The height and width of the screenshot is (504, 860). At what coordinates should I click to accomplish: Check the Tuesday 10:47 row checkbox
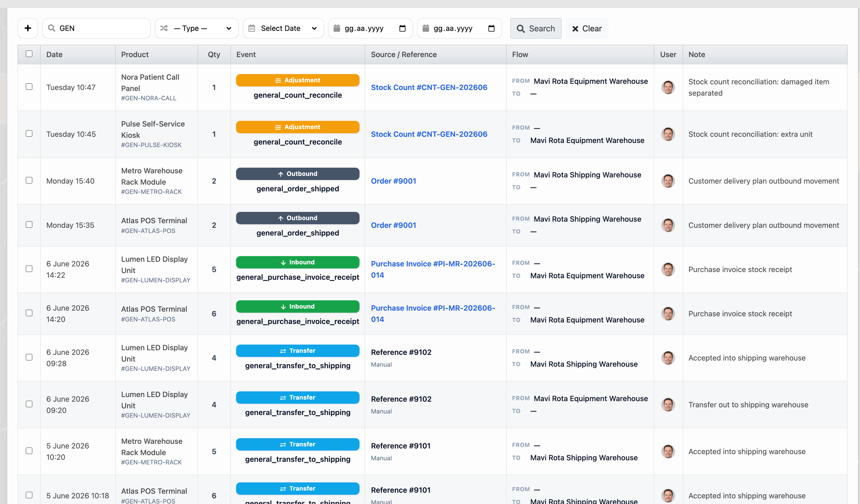pyautogui.click(x=29, y=87)
